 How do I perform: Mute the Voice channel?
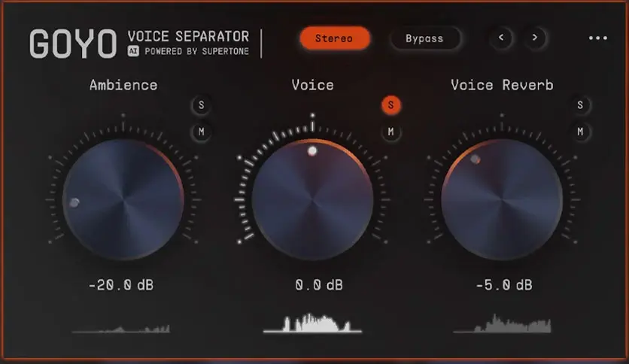(390, 132)
